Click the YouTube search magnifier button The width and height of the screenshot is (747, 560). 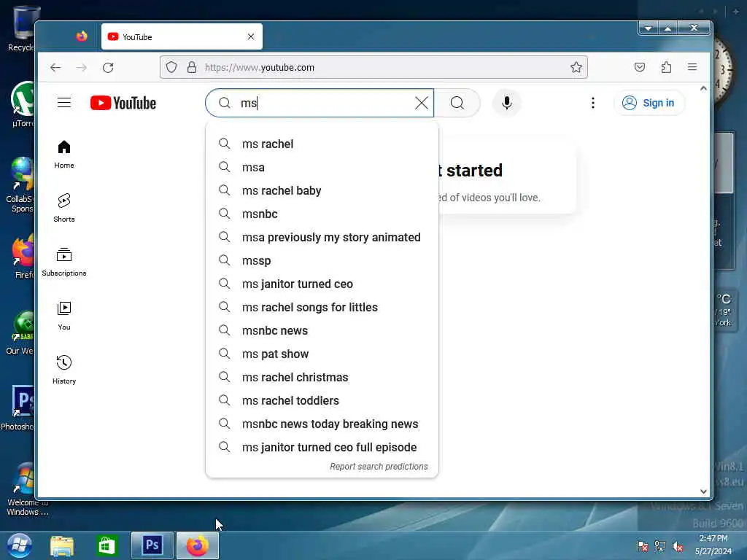point(457,103)
